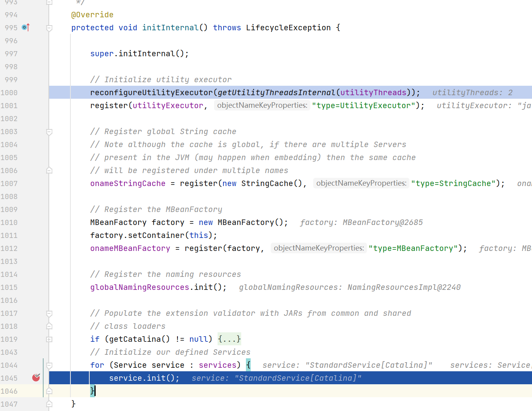Screen dimensions: 532x411
Task: Click the objectNameKeyProperties hint before type=UtilityExecutor
Action: coord(262,105)
